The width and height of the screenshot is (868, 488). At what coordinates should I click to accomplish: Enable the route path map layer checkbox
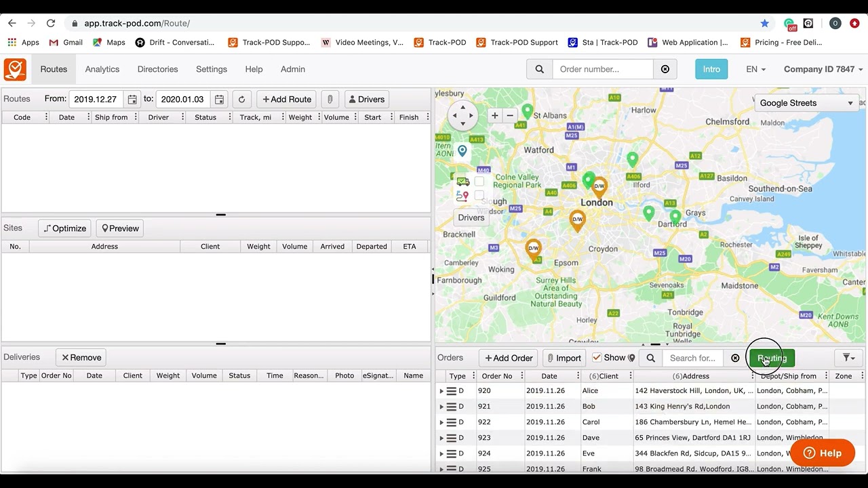point(479,196)
